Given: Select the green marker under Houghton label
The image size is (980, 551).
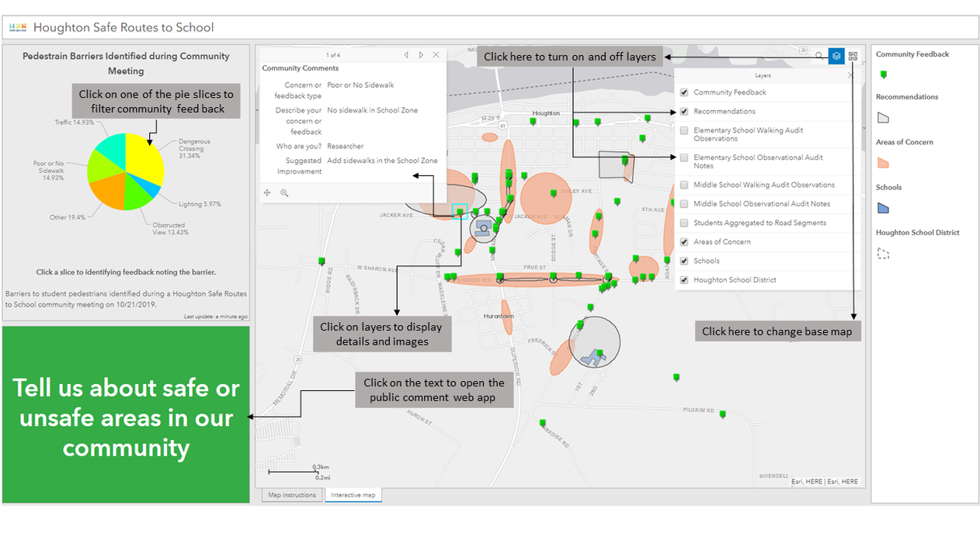Looking at the screenshot, I should click(533, 121).
